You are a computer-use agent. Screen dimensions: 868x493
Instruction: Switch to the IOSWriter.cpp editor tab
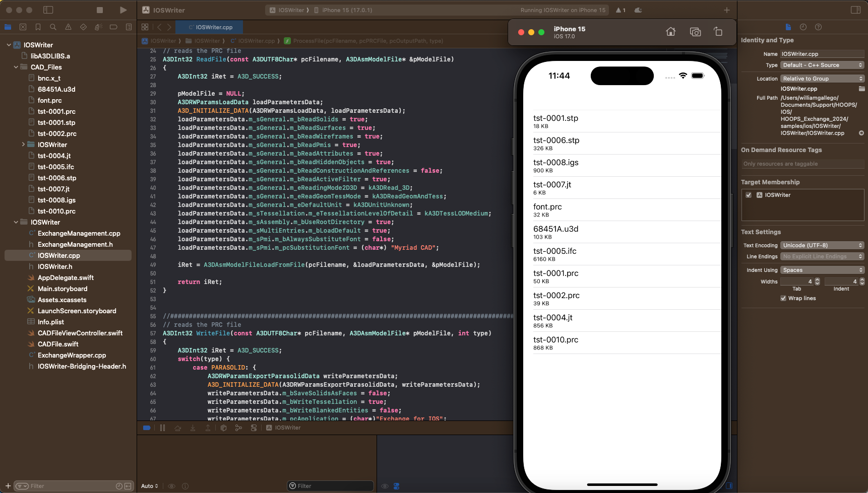pos(209,27)
